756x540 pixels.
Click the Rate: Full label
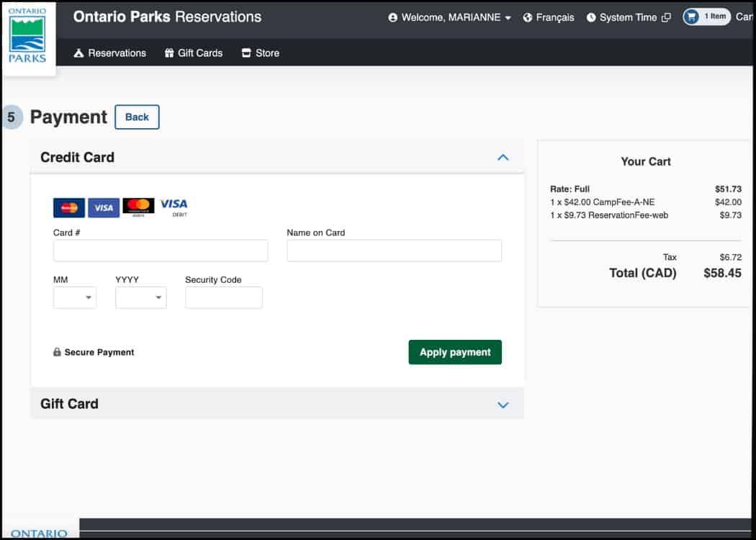tap(570, 189)
